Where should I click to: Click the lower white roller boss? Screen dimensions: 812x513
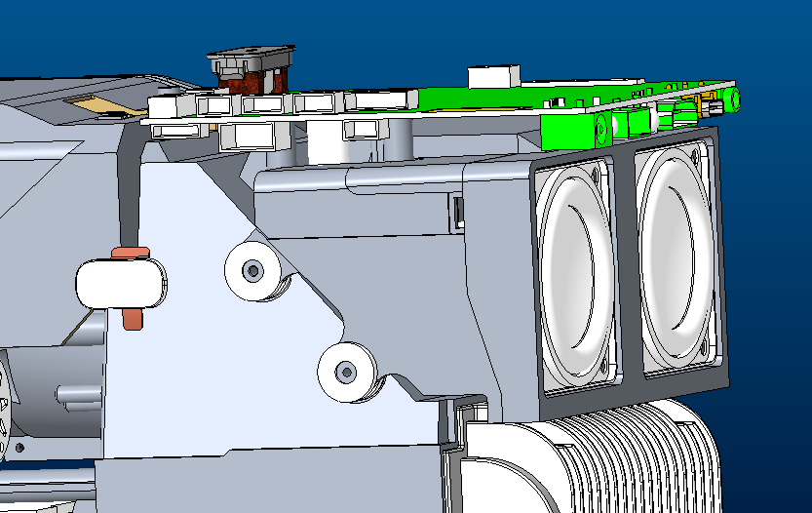coord(346,372)
